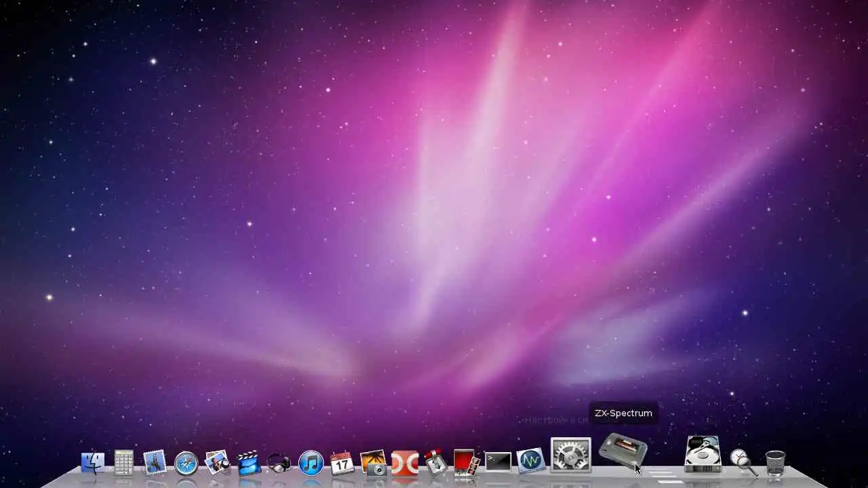Launch the ZX-Spectrum dock icon
The image size is (868, 488).
[x=623, y=450]
